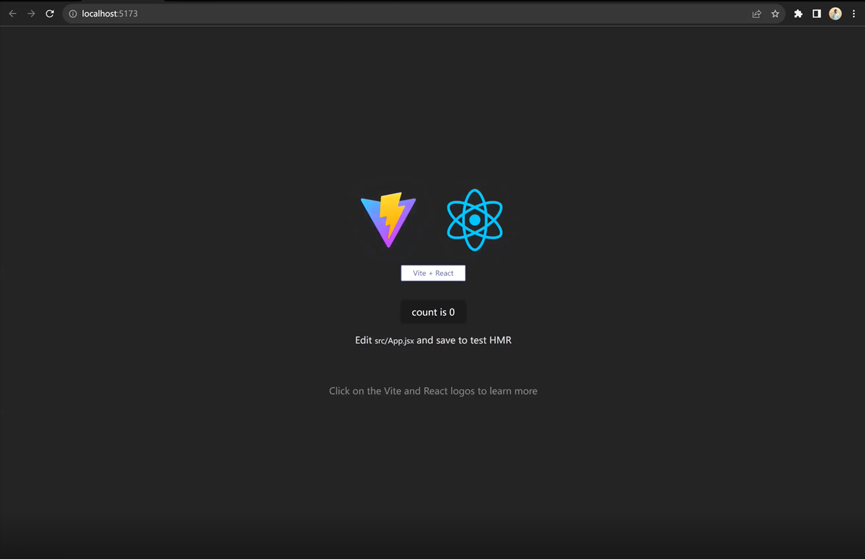This screenshot has width=865, height=559.
Task: Reload the localhost page
Action: click(50, 14)
